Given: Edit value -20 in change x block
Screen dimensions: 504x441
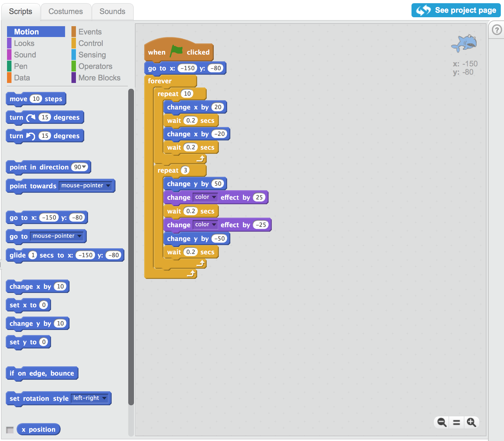Looking at the screenshot, I should pyautogui.click(x=219, y=134).
